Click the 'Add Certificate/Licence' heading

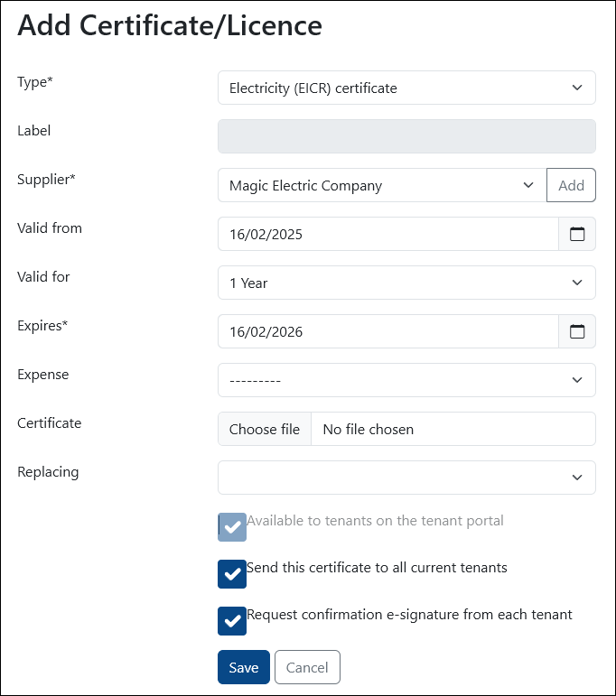click(x=170, y=25)
